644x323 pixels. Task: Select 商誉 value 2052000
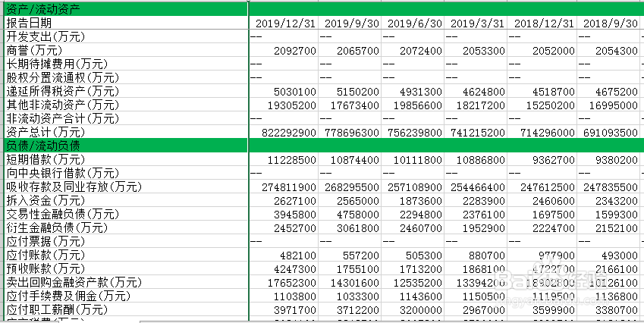(x=542, y=50)
